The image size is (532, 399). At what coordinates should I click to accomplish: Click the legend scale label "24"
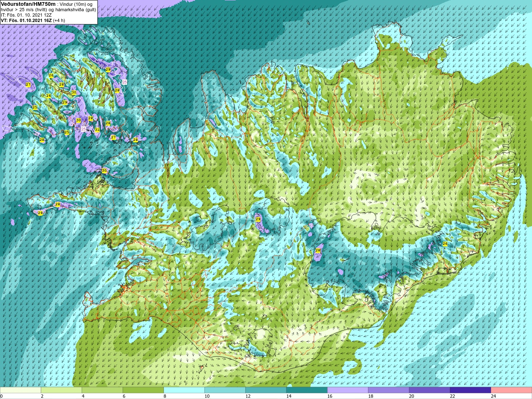tap(493, 396)
